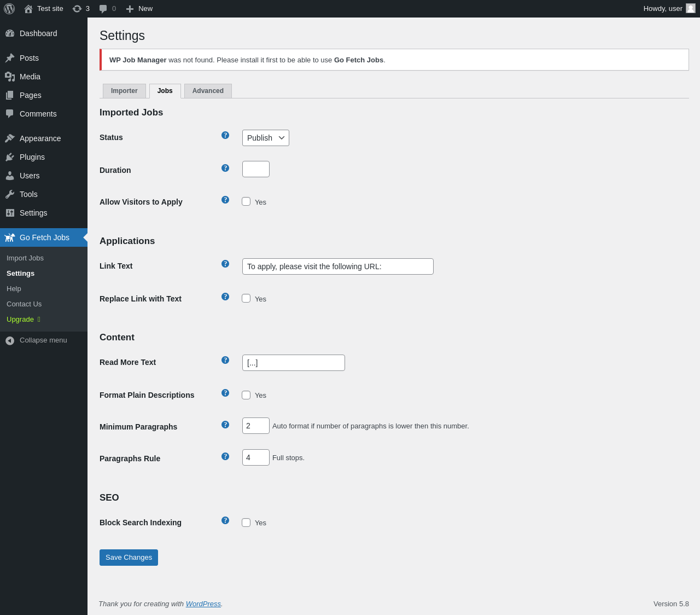This screenshot has width=700, height=615.
Task: Click the Media icon in sidebar
Action: pos(10,77)
